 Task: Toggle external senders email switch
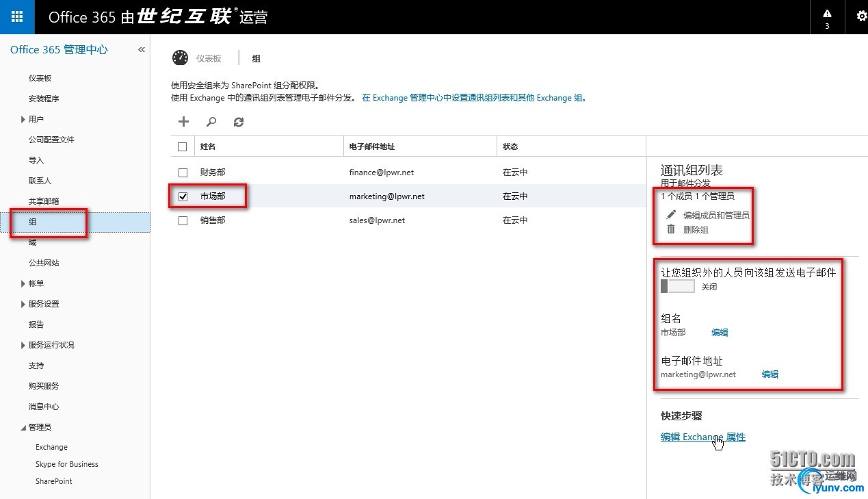point(677,286)
